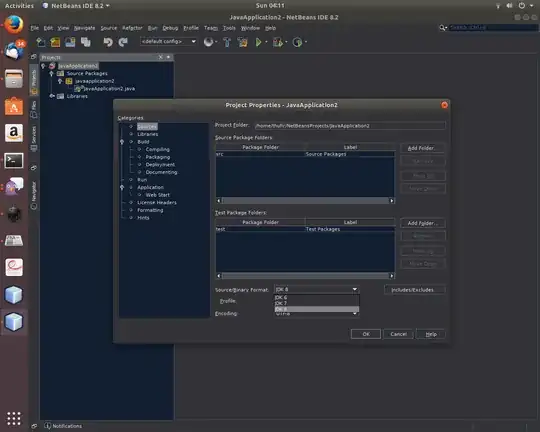This screenshot has height=432, width=540.
Task: Confirm the dialog with OK
Action: (x=366, y=334)
